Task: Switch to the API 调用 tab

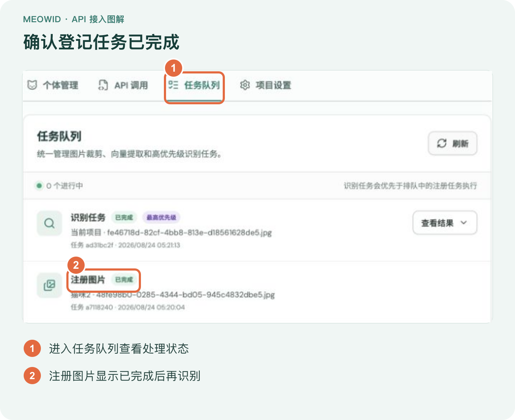Action: [123, 85]
